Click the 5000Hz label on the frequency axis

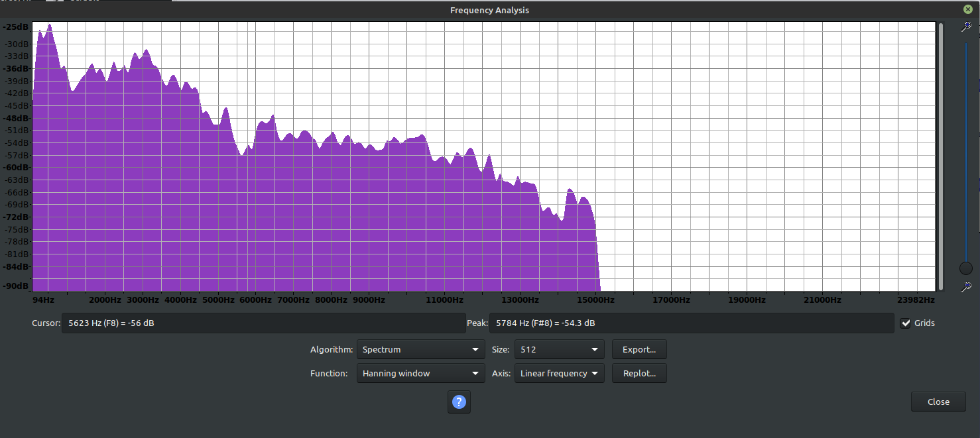(218, 300)
